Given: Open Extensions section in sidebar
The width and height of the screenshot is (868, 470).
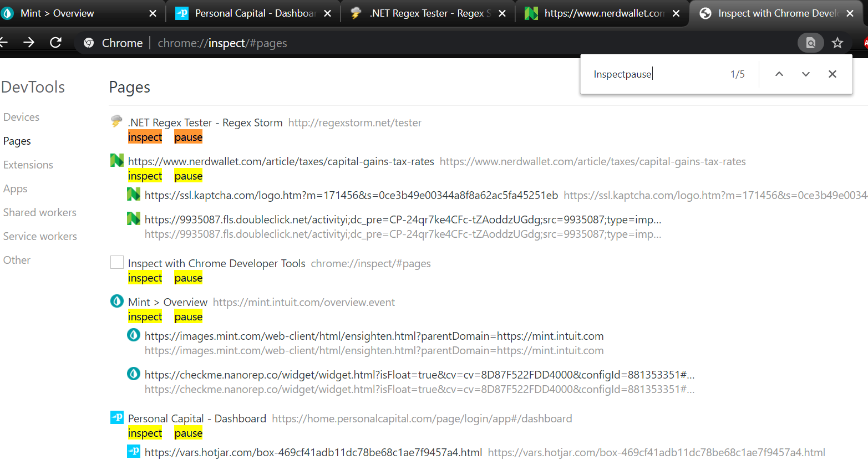Looking at the screenshot, I should [x=28, y=165].
